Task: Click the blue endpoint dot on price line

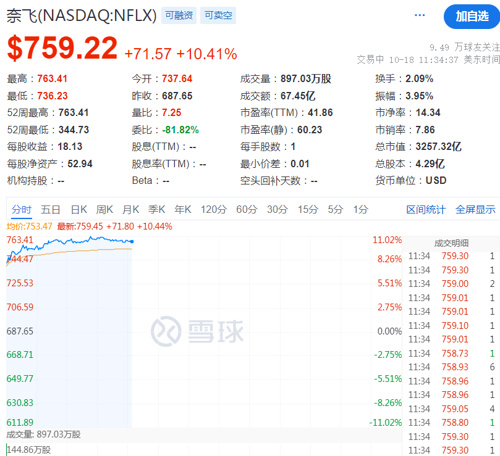Action: pos(132,241)
